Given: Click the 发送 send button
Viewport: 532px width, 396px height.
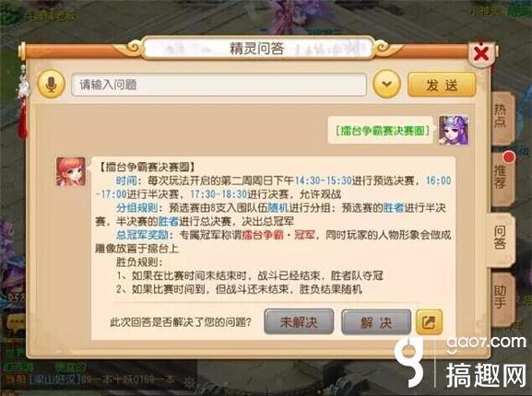Looking at the screenshot, I should (x=442, y=85).
